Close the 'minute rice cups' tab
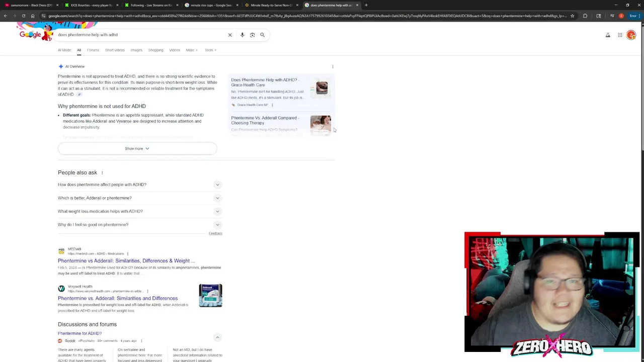Screen dimensions: 644x362 tap(237, 5)
